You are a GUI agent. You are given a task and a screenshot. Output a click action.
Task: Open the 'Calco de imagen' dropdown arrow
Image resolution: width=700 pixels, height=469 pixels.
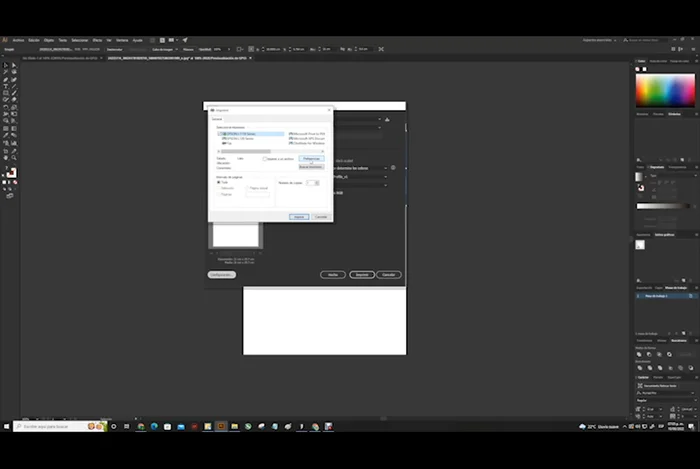tap(176, 48)
